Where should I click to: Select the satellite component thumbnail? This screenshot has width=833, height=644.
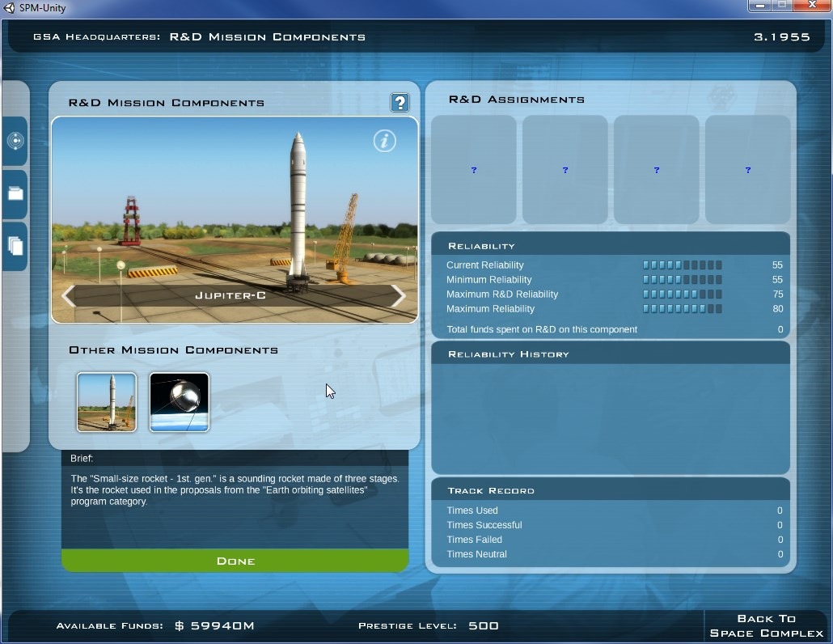pyautogui.click(x=180, y=402)
